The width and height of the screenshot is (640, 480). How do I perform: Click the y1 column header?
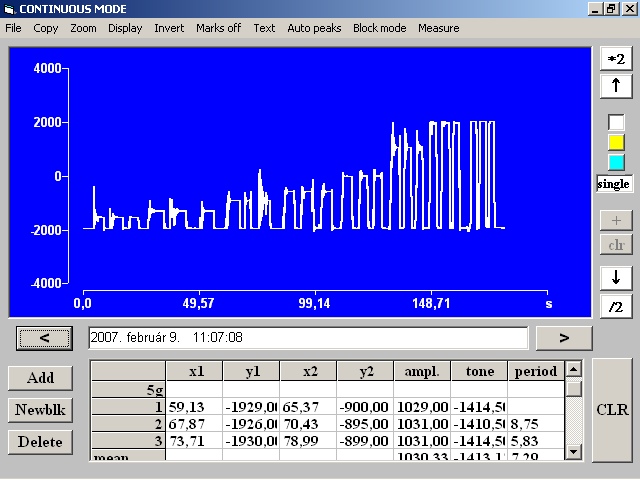251,371
